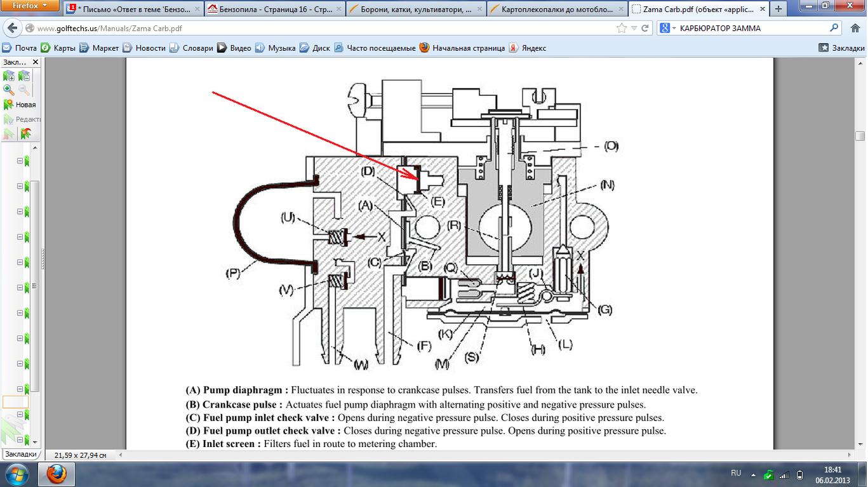Image resolution: width=868 pixels, height=487 pixels.
Task: Open the 'Почта' bookmark
Action: coord(20,48)
